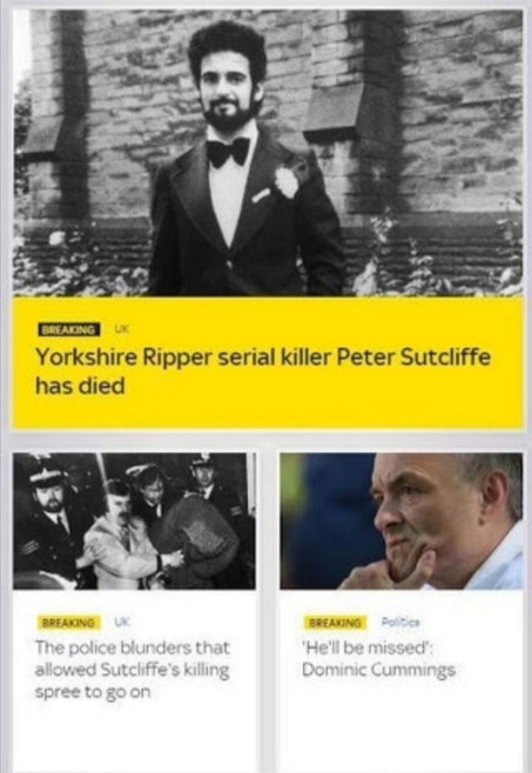
Task: Click the empty yellow area below the headline
Action: pos(267,413)
